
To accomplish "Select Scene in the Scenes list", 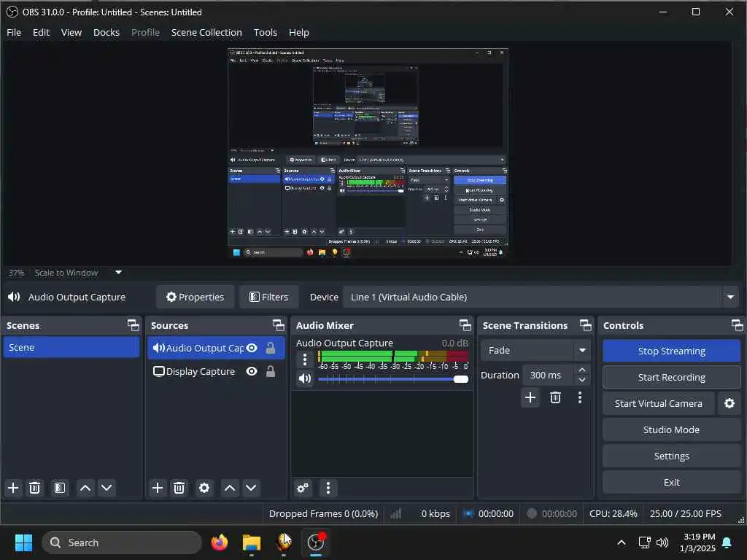I will (71, 348).
